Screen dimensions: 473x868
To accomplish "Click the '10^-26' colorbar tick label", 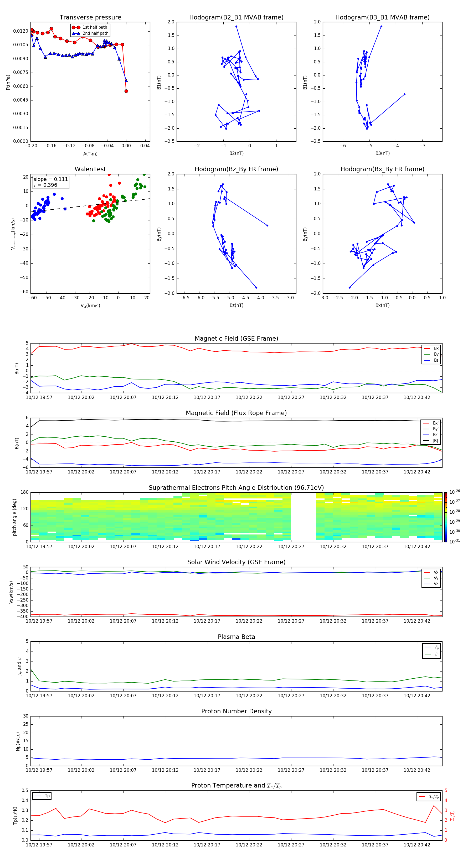I will (455, 492).
